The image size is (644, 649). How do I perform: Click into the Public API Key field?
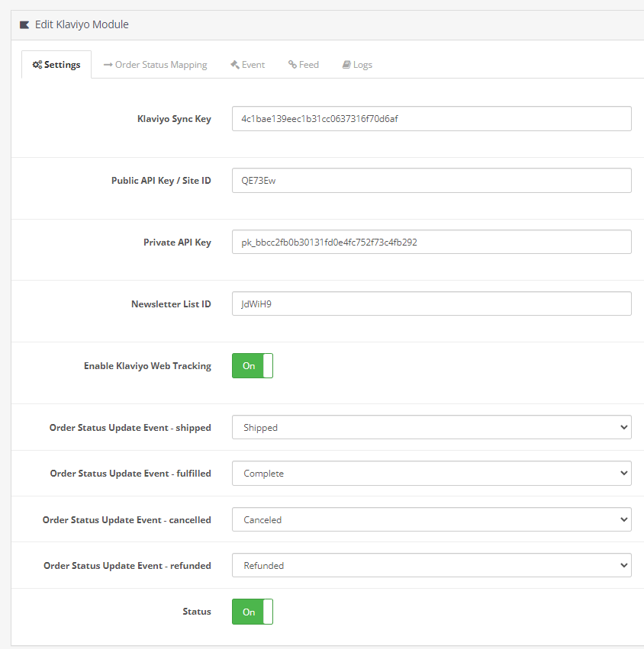point(432,181)
